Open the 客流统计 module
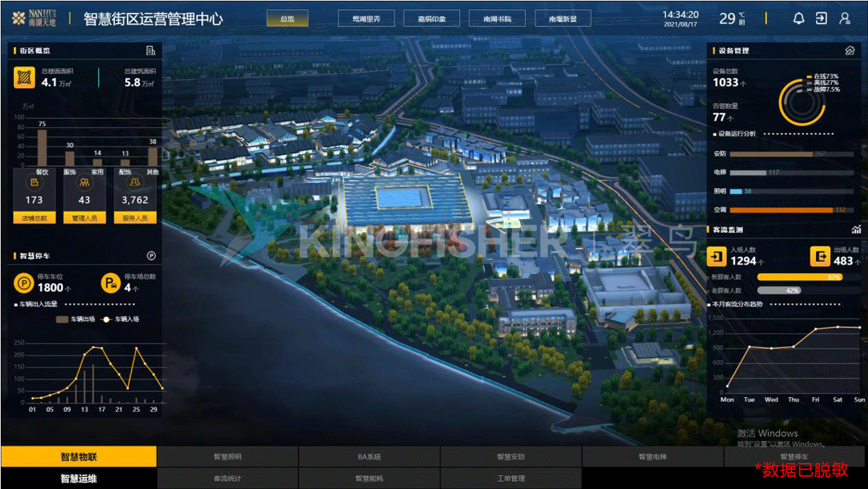868x489 pixels. (227, 478)
